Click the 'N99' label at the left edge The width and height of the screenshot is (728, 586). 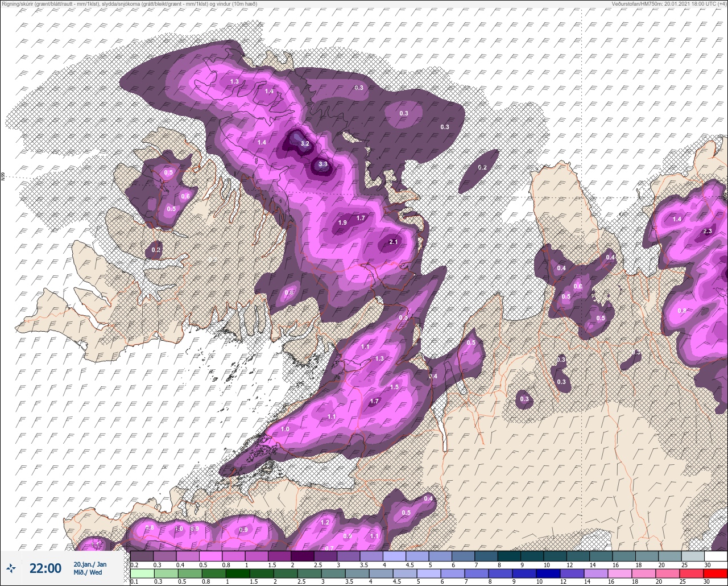pos(3,177)
